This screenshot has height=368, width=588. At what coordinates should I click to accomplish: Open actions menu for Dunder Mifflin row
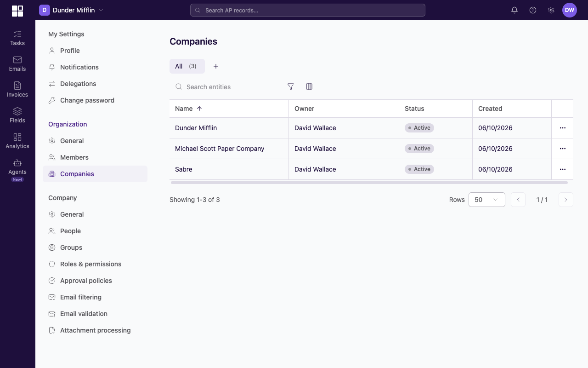(x=563, y=128)
